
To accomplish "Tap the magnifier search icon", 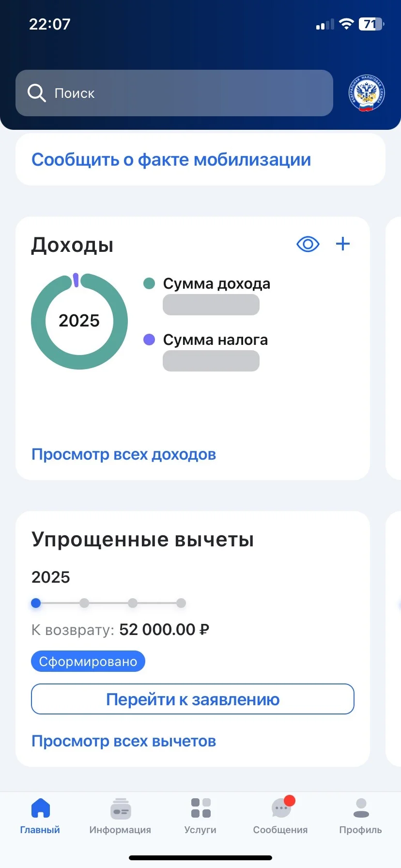I will click(36, 93).
